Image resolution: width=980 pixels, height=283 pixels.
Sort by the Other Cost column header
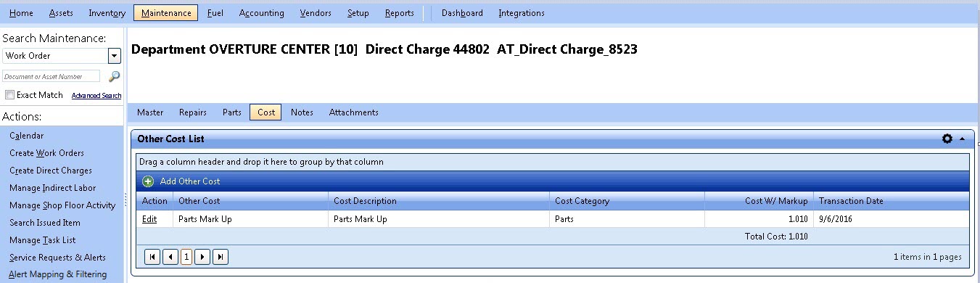pos(250,201)
